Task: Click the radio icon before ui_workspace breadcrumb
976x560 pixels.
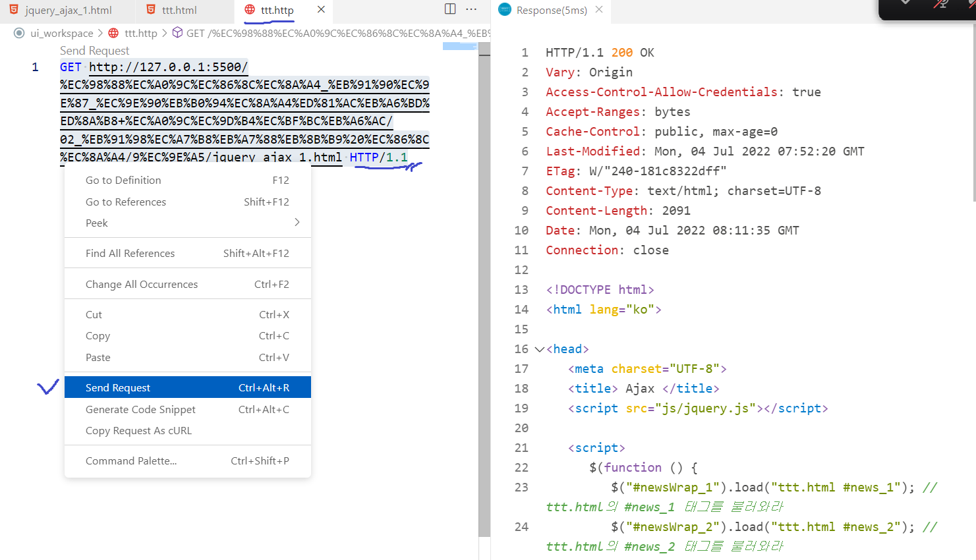Action: click(19, 33)
